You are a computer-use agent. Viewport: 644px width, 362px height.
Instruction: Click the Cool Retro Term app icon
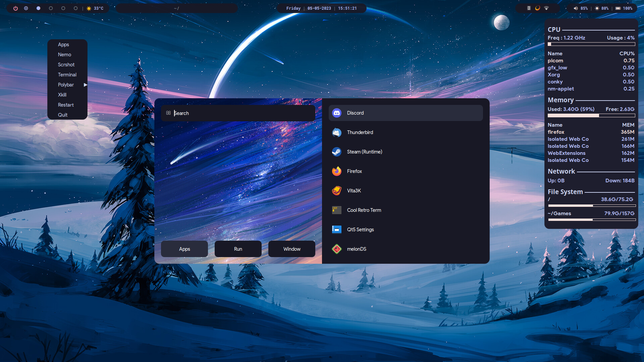click(337, 210)
